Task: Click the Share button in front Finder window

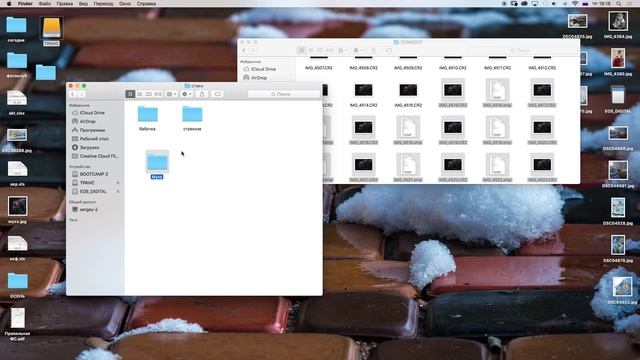Action: pyautogui.click(x=202, y=94)
